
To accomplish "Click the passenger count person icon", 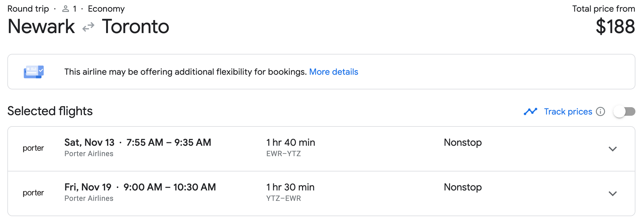I will coord(65,9).
